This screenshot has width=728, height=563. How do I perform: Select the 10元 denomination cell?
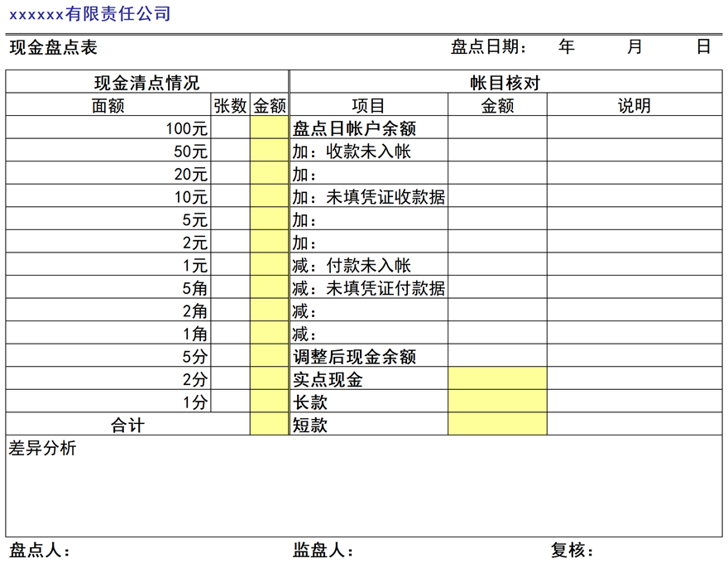point(108,196)
